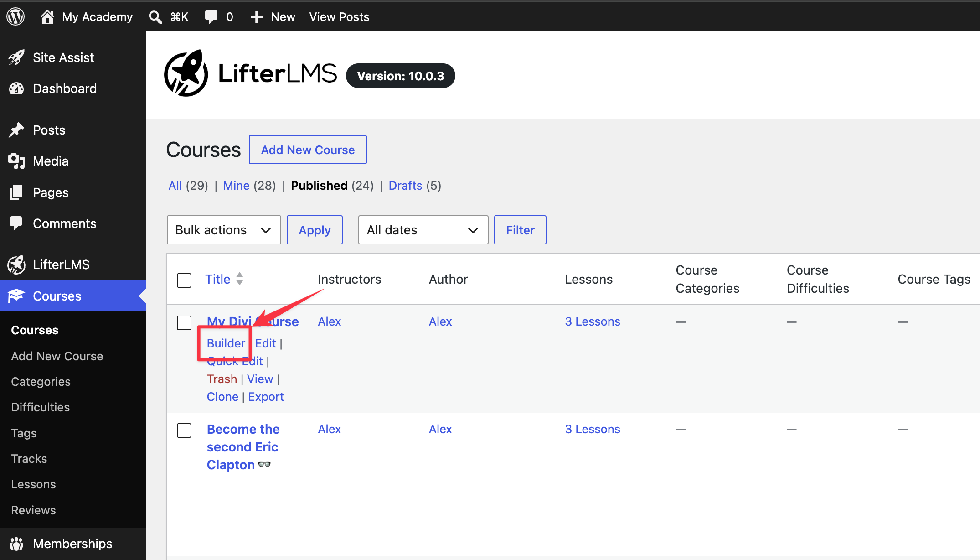980x560 pixels.
Task: Click Edit link for My Divi Course
Action: click(x=266, y=343)
